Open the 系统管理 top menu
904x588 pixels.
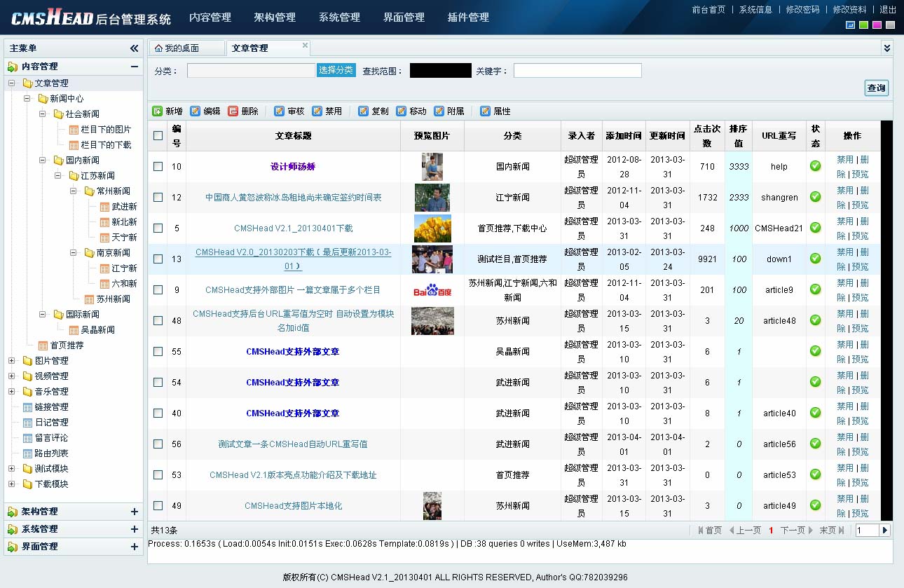click(x=339, y=18)
